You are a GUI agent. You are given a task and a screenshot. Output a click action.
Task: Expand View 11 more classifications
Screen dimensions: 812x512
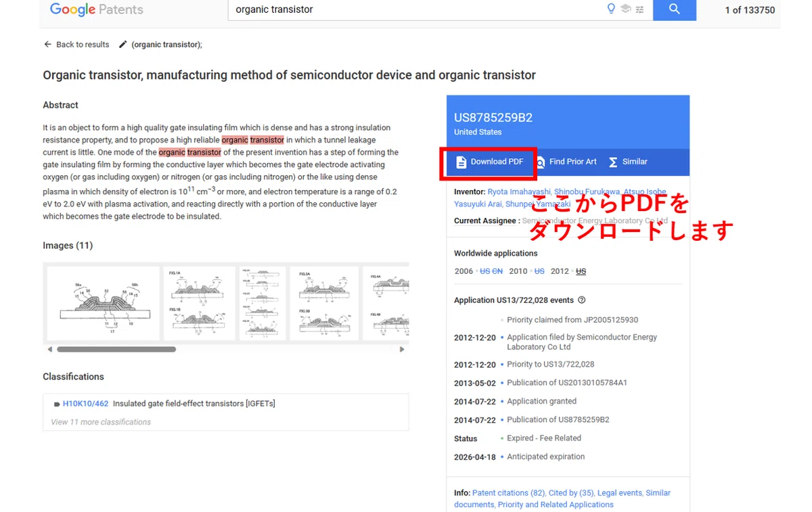point(101,422)
